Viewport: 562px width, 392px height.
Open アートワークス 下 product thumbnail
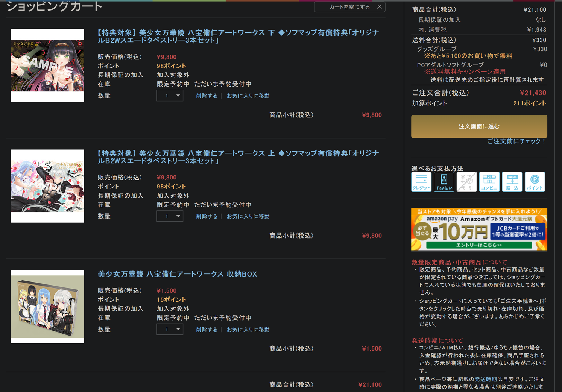47,65
